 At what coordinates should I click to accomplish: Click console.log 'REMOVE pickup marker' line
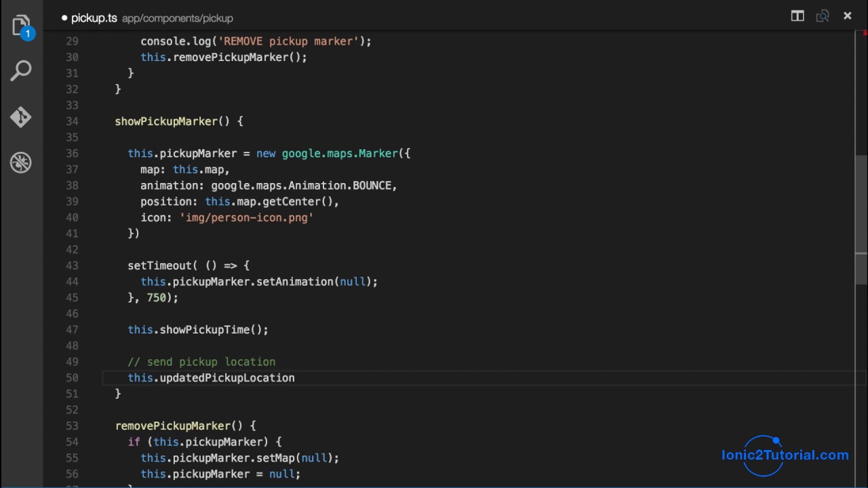coord(256,41)
